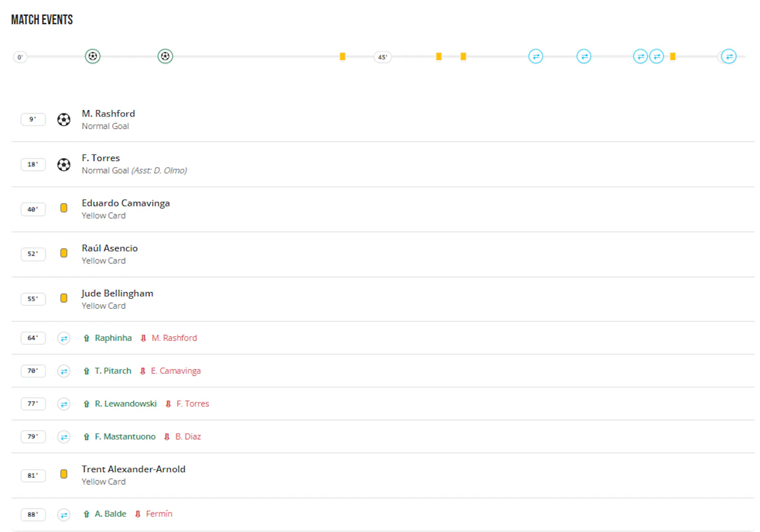Click the MATCH EVENTS heading
This screenshot has width=760, height=532.
pos(42,19)
